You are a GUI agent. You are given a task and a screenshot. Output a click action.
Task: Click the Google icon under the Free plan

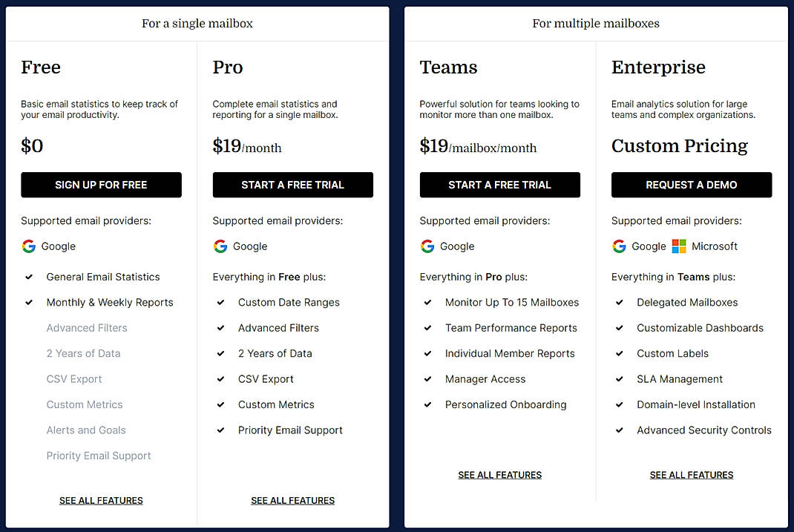28,246
